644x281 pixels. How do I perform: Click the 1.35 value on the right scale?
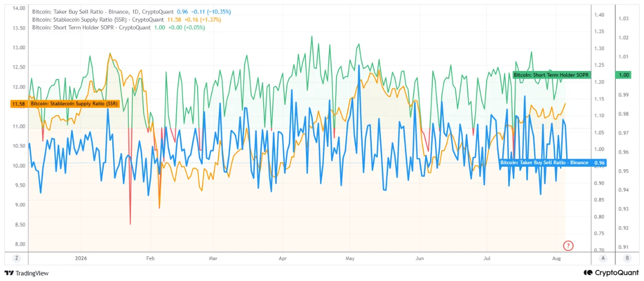(x=599, y=32)
